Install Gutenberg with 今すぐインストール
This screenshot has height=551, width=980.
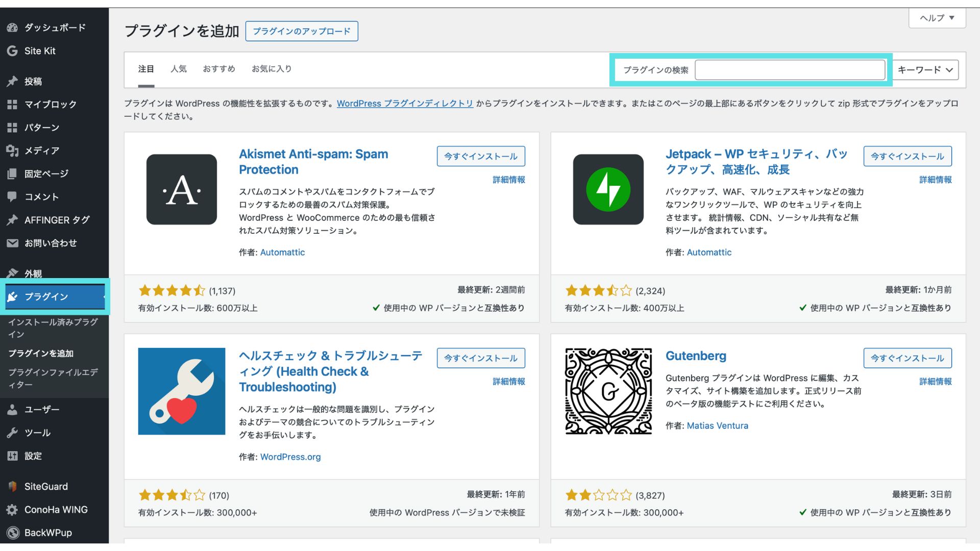point(908,358)
